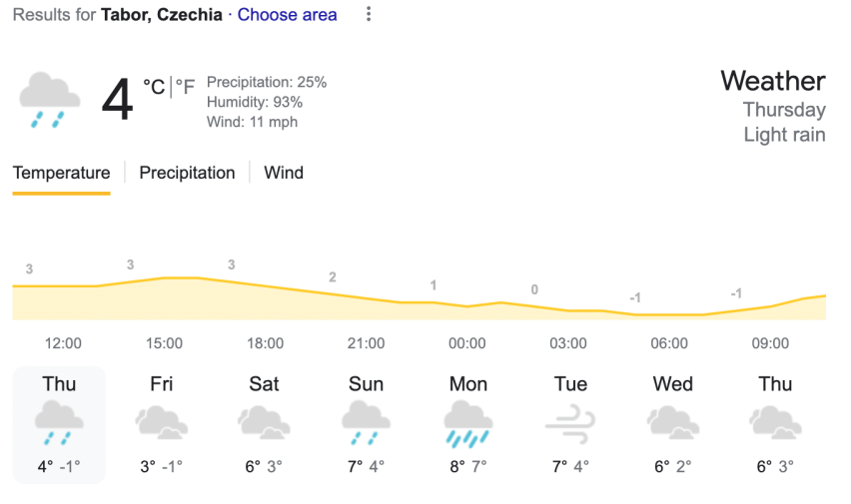Select Wednesday's cloudy forecast icon
851x504 pixels.
pyautogui.click(x=672, y=423)
